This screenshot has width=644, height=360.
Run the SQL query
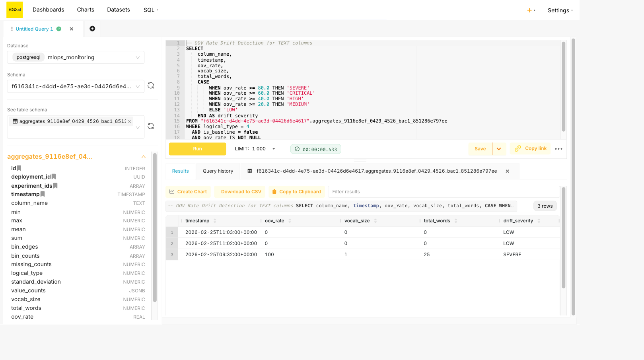[x=197, y=149]
